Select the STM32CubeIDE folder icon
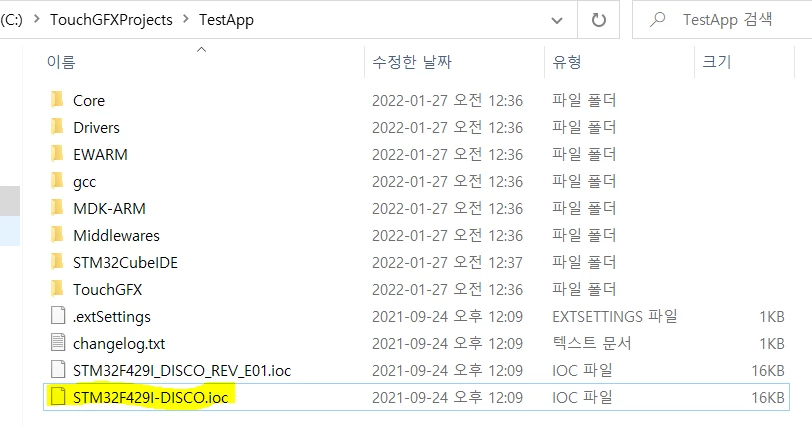Image resolution: width=812 pixels, height=427 pixels. pos(57,261)
